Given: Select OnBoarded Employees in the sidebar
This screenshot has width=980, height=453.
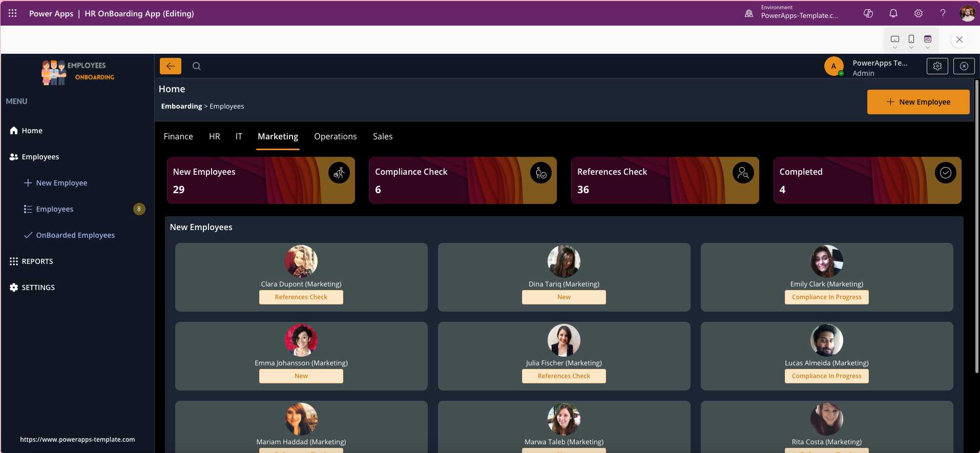Looking at the screenshot, I should coord(75,235).
